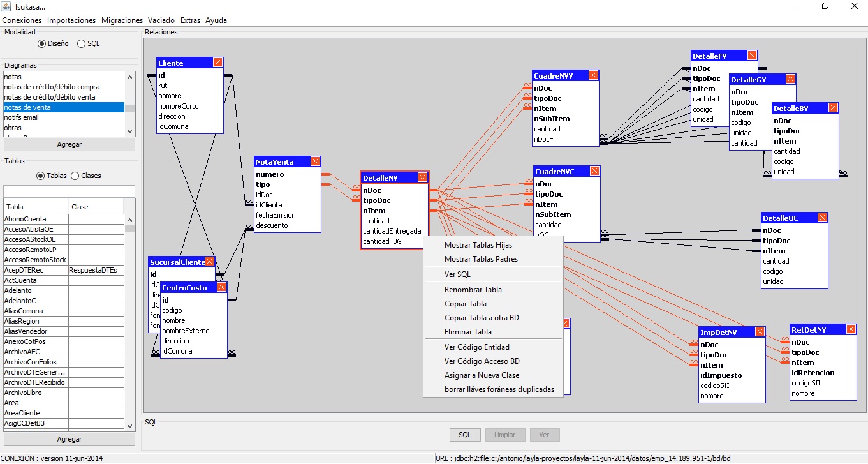The width and height of the screenshot is (868, 464).
Task: Open the Importaciones menu
Action: point(71,20)
